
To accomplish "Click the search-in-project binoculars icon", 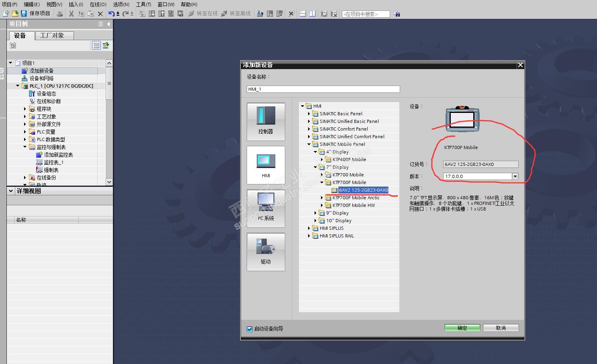I will coord(397,14).
